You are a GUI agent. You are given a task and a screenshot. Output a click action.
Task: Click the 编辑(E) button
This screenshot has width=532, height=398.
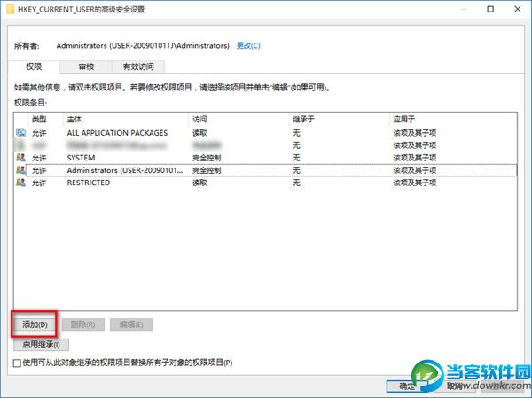(131, 324)
